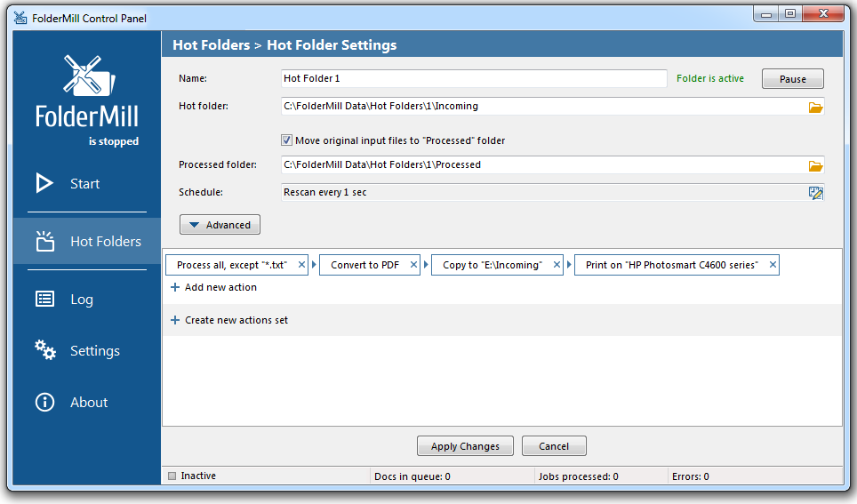Image resolution: width=857 pixels, height=504 pixels.
Task: Browse for the Processed folder path
Action: click(815, 165)
